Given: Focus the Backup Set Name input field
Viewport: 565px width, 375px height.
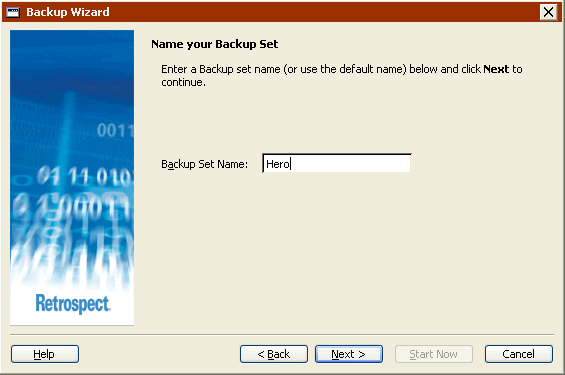Looking at the screenshot, I should click(x=337, y=164).
